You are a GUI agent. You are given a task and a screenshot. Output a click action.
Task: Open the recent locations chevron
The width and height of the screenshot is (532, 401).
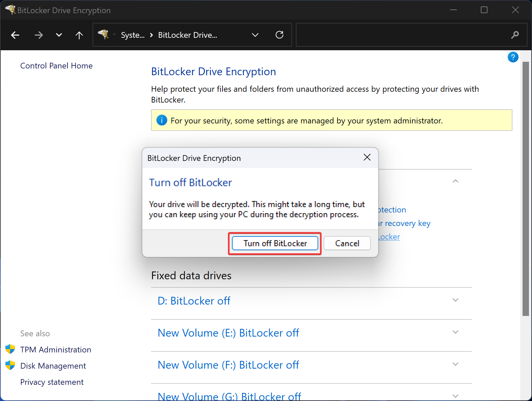(59, 35)
